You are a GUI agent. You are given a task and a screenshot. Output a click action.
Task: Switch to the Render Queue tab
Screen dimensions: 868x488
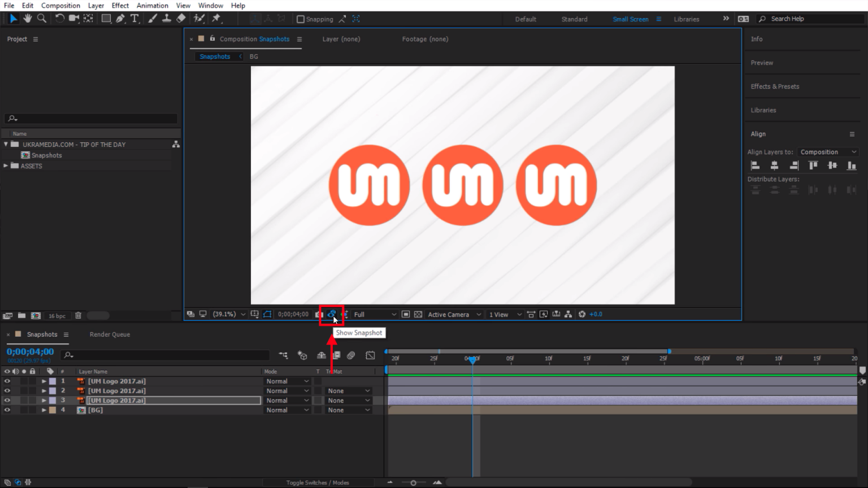(110, 334)
